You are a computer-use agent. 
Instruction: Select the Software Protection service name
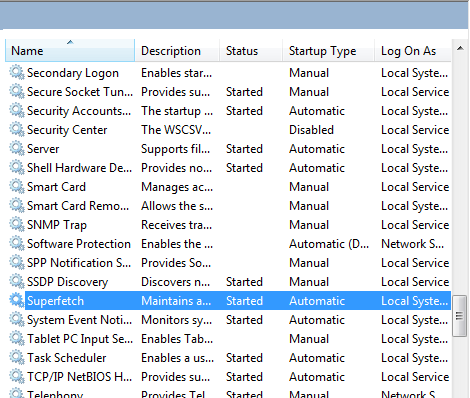79,244
